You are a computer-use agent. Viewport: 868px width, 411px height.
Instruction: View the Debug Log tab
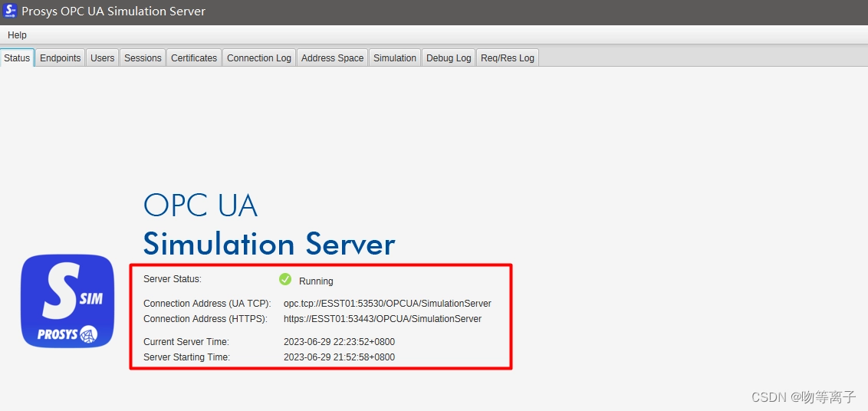[x=449, y=58]
